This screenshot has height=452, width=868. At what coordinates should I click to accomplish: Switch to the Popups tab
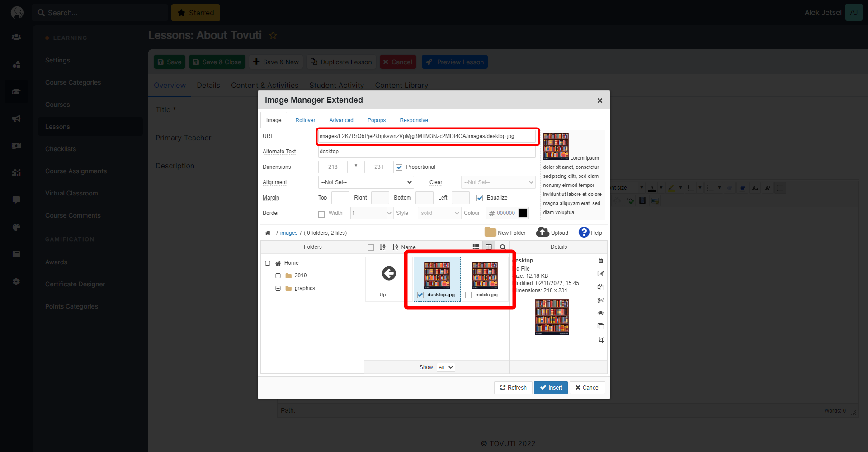[377, 120]
